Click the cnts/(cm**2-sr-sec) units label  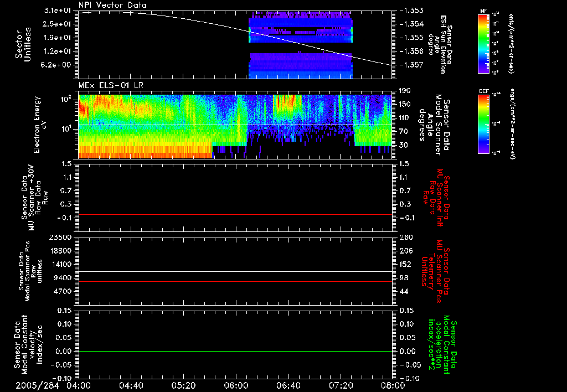[x=511, y=43]
